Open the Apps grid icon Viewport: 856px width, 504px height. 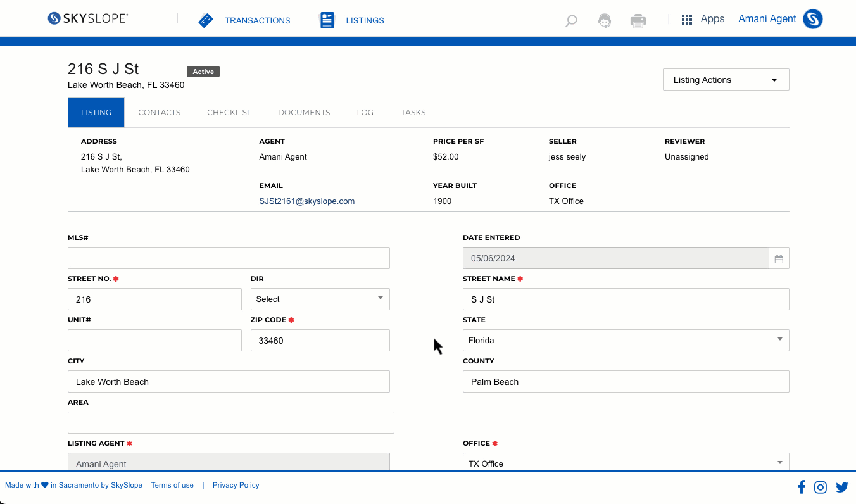click(x=687, y=20)
